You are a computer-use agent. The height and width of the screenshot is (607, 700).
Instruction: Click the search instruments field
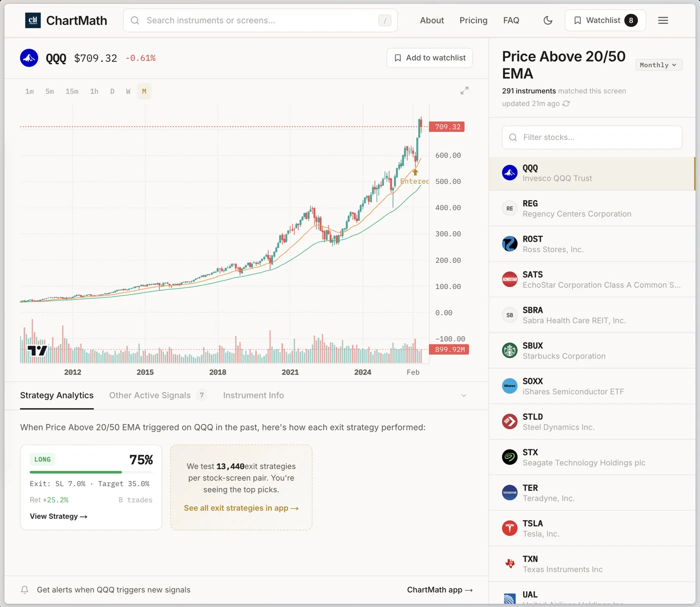pos(260,20)
